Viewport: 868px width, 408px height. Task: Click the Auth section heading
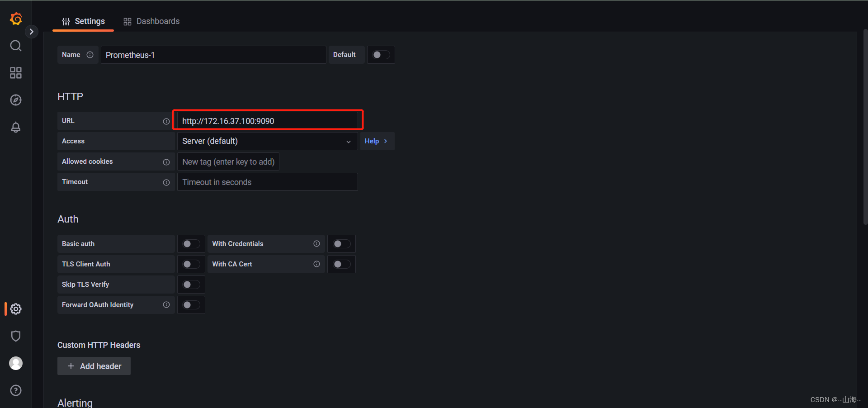click(x=68, y=219)
